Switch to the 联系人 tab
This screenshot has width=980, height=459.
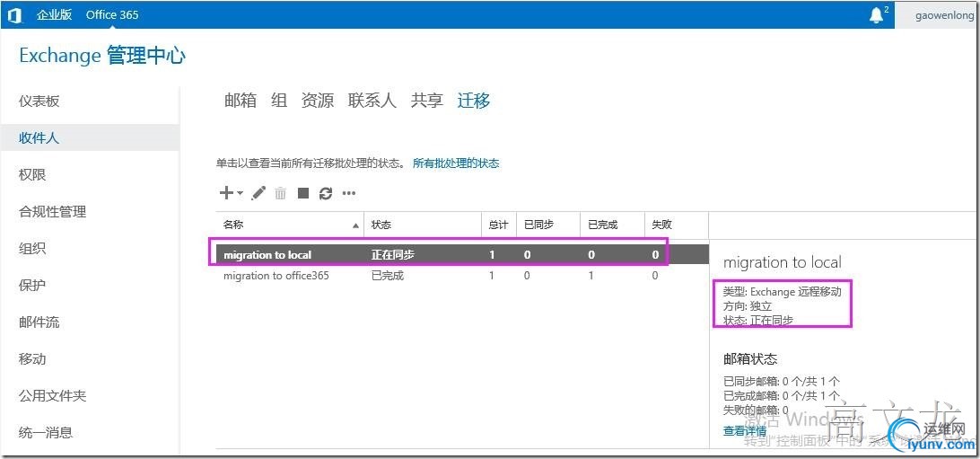tap(372, 101)
